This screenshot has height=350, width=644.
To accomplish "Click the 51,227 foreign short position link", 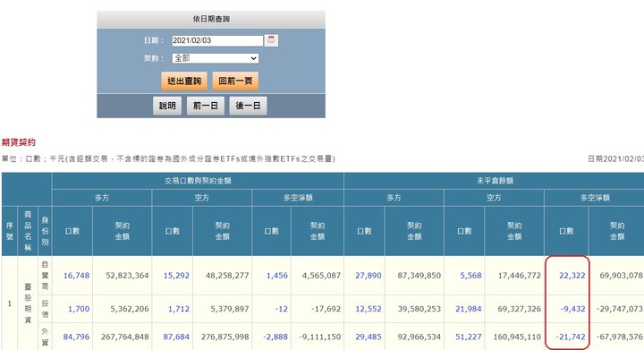I will pos(469,337).
